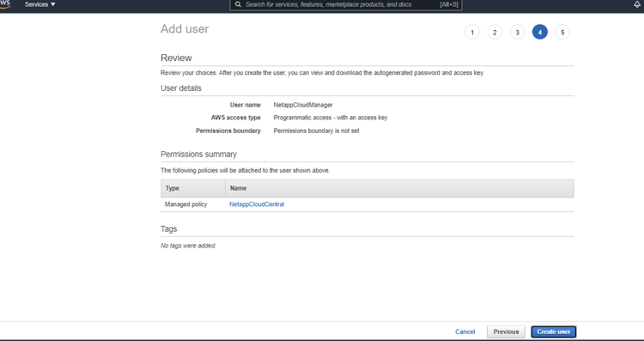This screenshot has height=341, width=644.
Task: Click 'Permissions boundary is not set' text
Action: [x=316, y=131]
